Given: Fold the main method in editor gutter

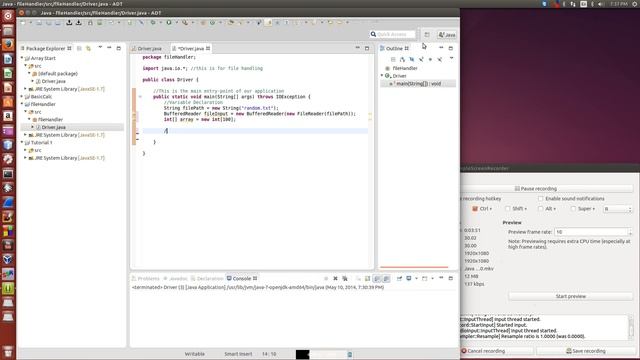Looking at the screenshot, I should [x=140, y=97].
